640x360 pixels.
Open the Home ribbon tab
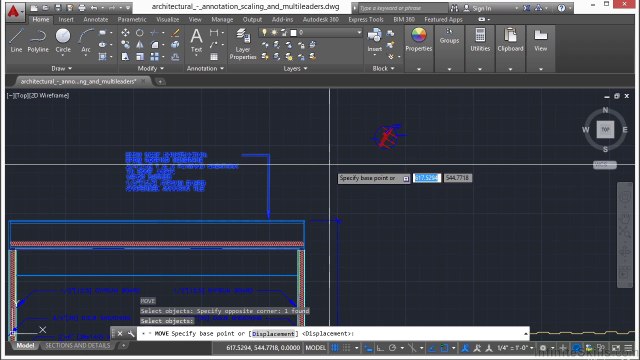point(40,20)
